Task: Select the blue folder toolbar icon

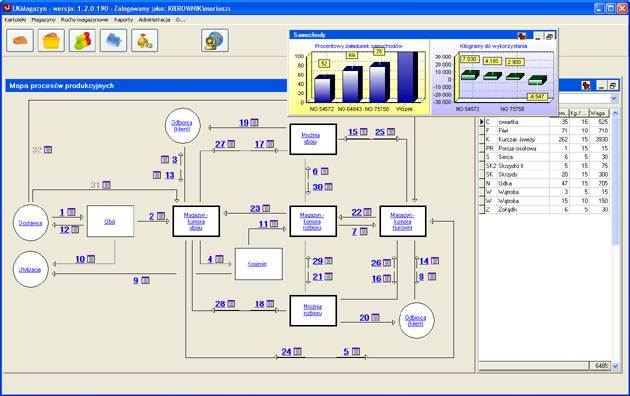Action: (113, 41)
